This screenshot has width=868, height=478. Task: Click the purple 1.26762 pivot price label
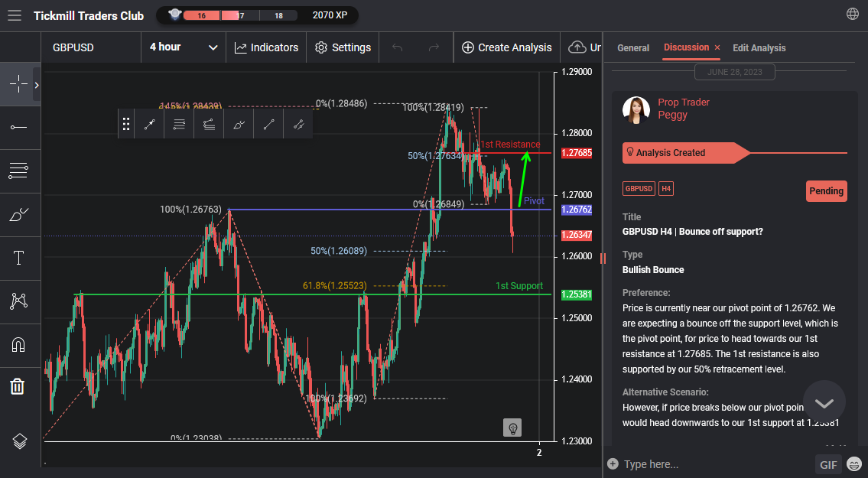[577, 210]
